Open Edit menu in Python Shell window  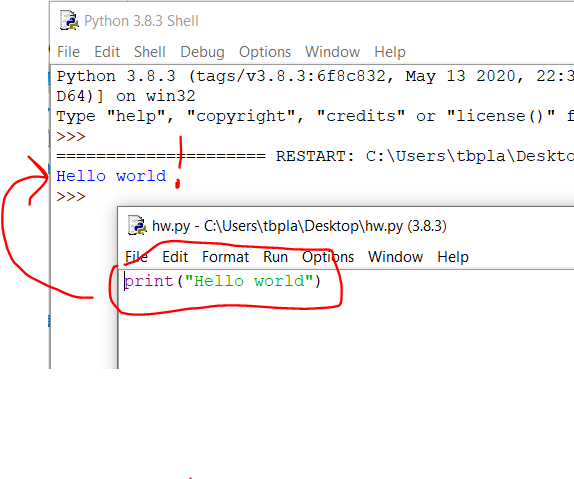107,52
